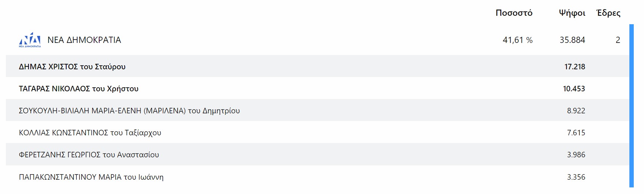This screenshot has width=644, height=194.
Task: Click the 7.615 votes value
Action: 576,133
